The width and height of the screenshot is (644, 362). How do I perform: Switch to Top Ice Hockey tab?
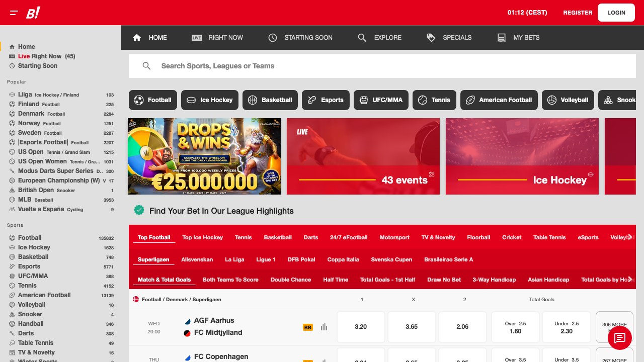pyautogui.click(x=202, y=237)
